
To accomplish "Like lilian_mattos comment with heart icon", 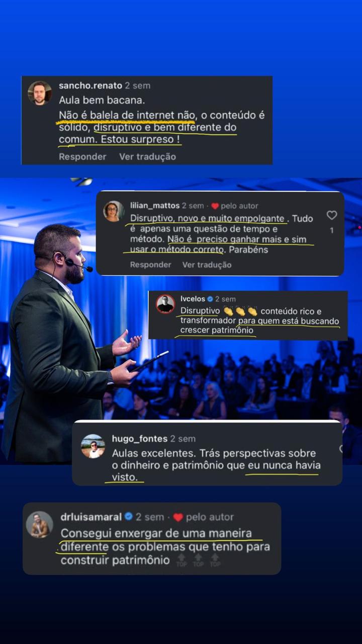I will 332,215.
